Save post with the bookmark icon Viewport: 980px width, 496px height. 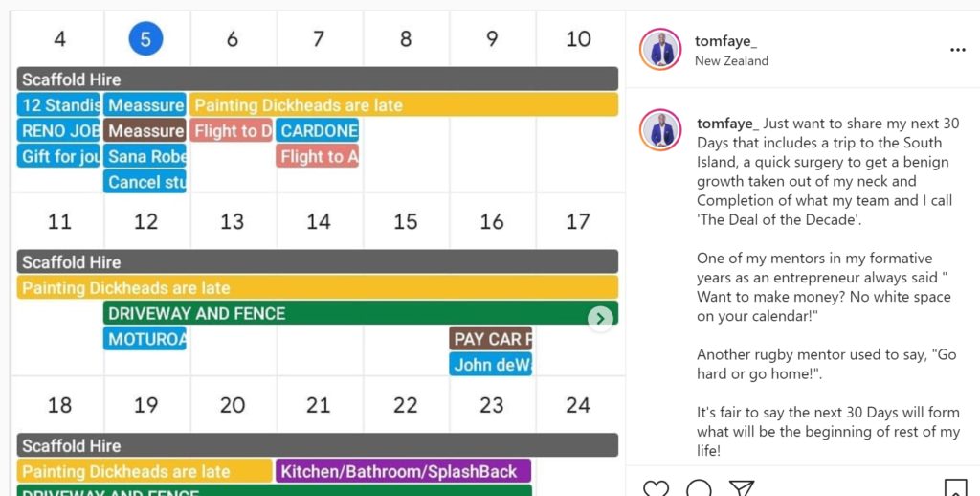tap(956, 488)
